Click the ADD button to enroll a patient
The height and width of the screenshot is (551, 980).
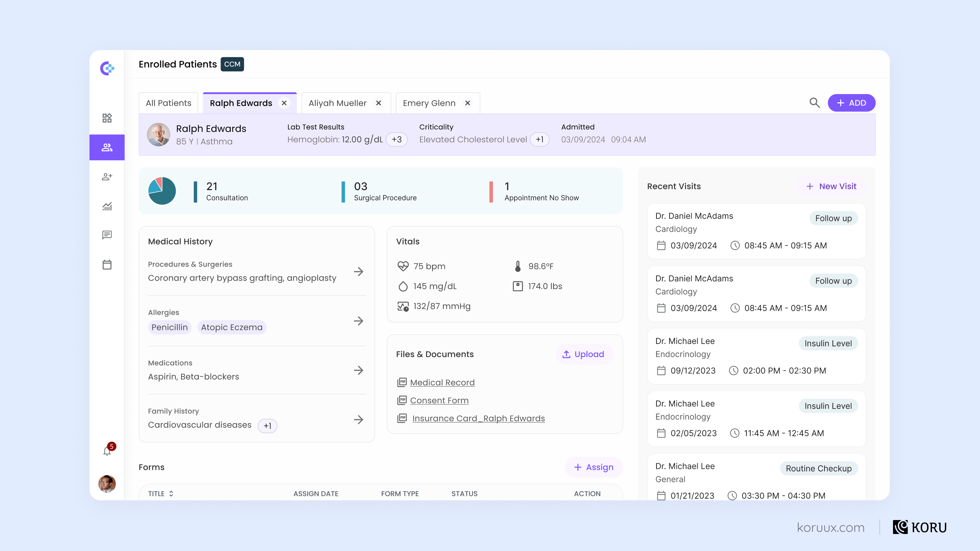pyautogui.click(x=852, y=103)
